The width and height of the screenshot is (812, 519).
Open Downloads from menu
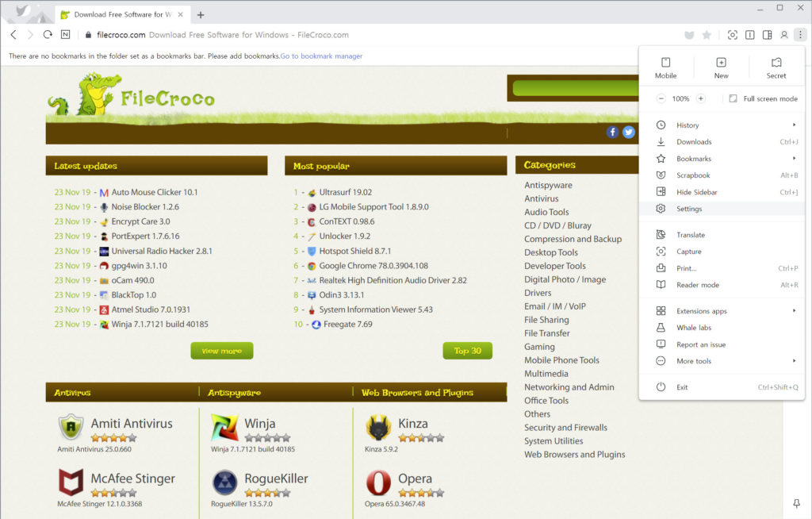722,141
